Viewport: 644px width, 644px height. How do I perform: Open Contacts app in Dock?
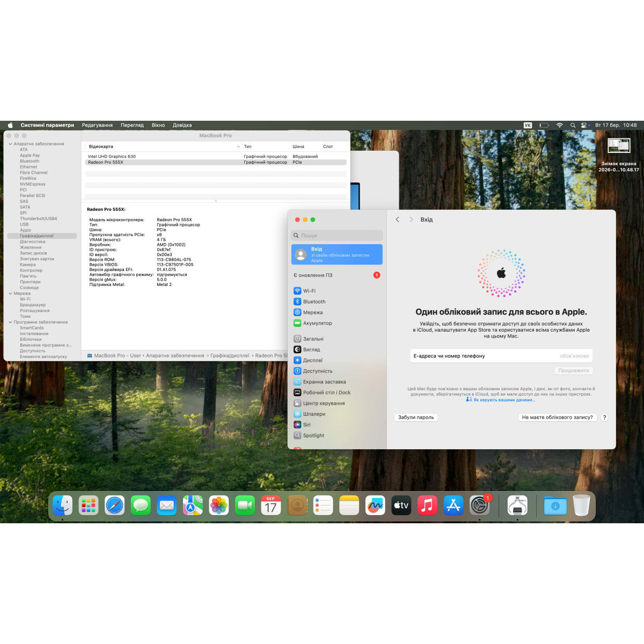297,505
